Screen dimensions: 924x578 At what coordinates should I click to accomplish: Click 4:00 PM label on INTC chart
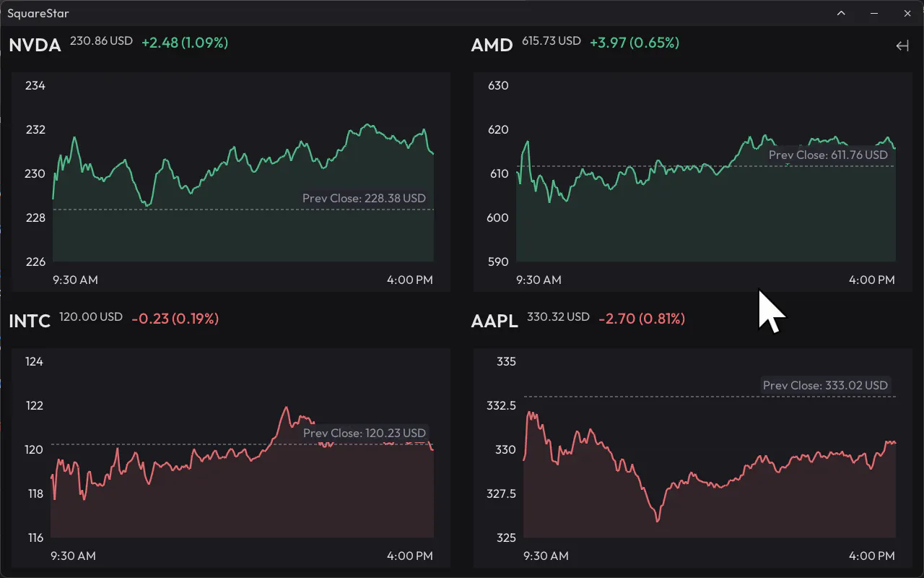coord(410,556)
